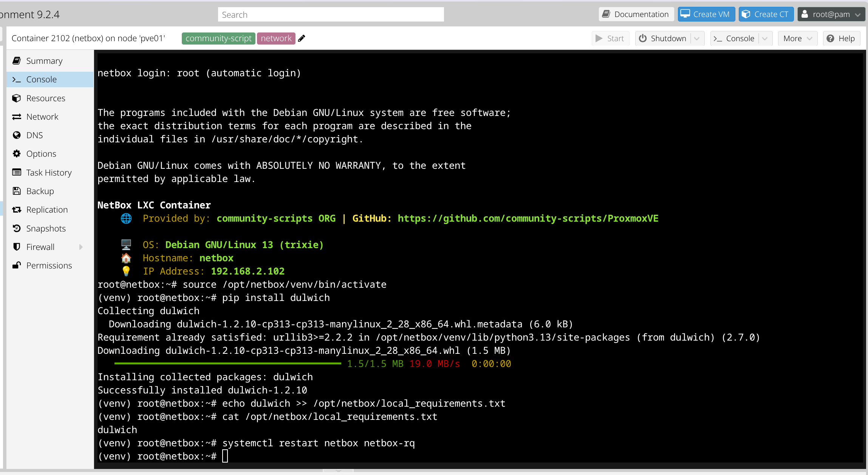Click the Start play triangle icon
This screenshot has width=868, height=475.
[599, 39]
